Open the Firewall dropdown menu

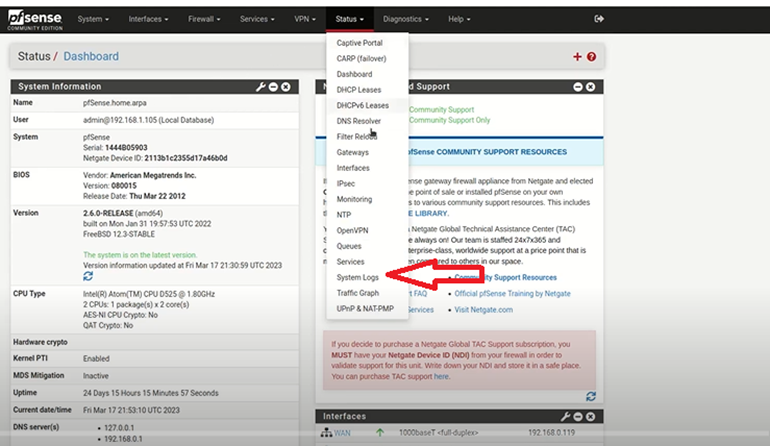[204, 19]
